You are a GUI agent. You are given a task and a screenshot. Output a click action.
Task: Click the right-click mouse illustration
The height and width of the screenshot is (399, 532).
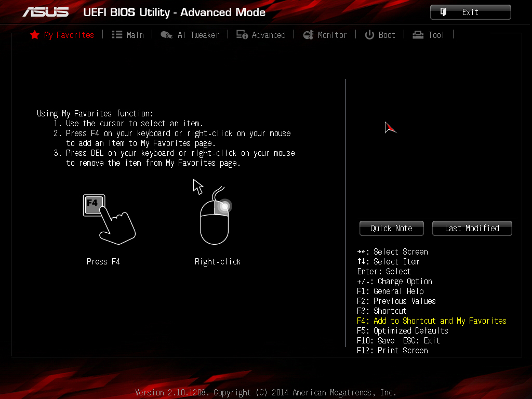pyautogui.click(x=213, y=212)
